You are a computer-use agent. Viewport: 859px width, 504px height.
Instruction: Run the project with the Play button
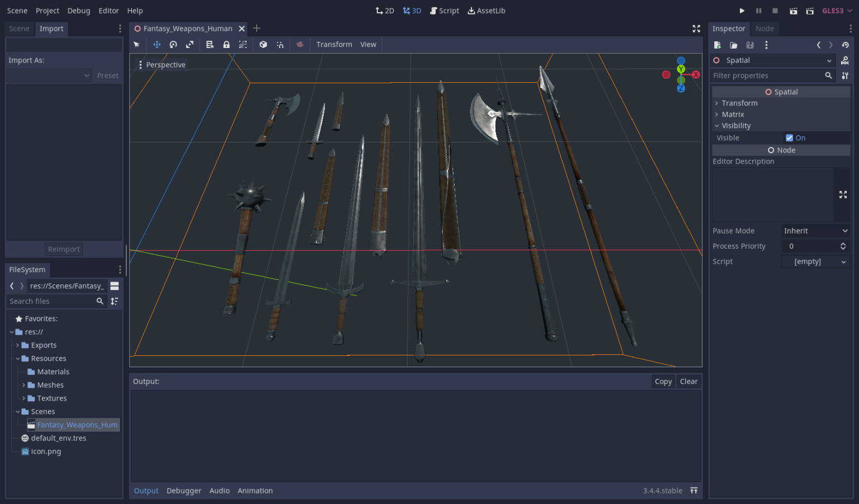click(x=742, y=10)
